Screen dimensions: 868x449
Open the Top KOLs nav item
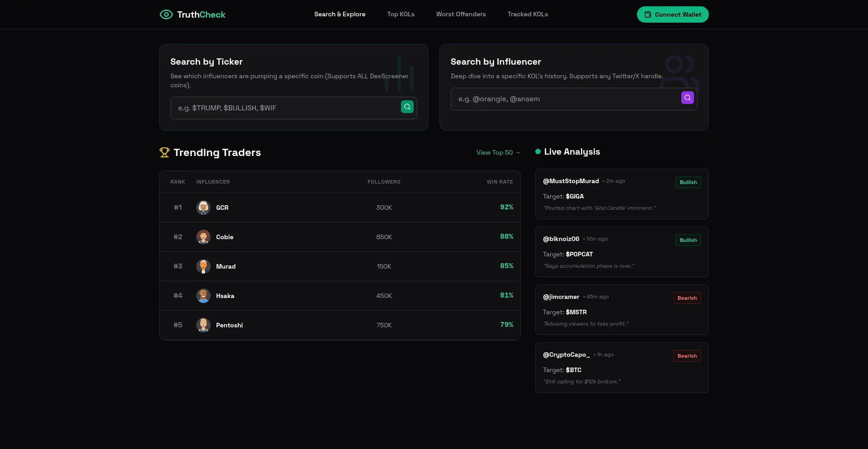click(x=401, y=14)
